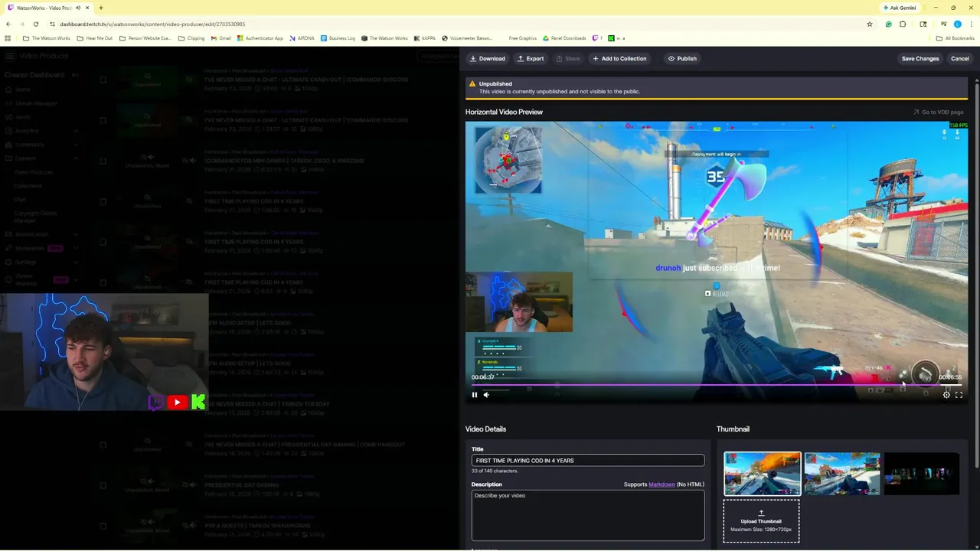
Task: Open the Apps grid in bookmarks bar
Action: [8, 38]
